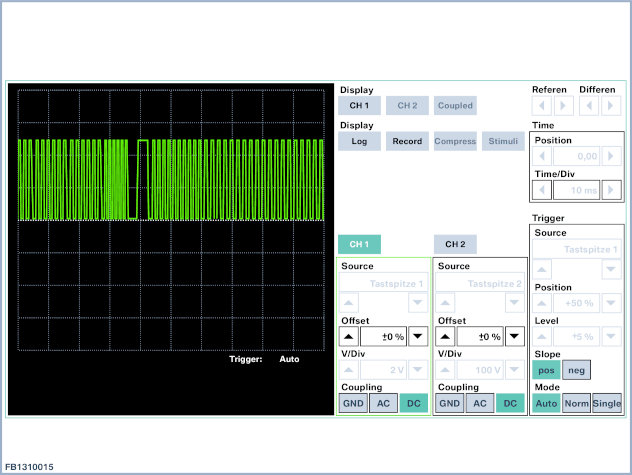Open CH 1 Source dropdown arrow
The width and height of the screenshot is (632, 475).
[x=417, y=301]
